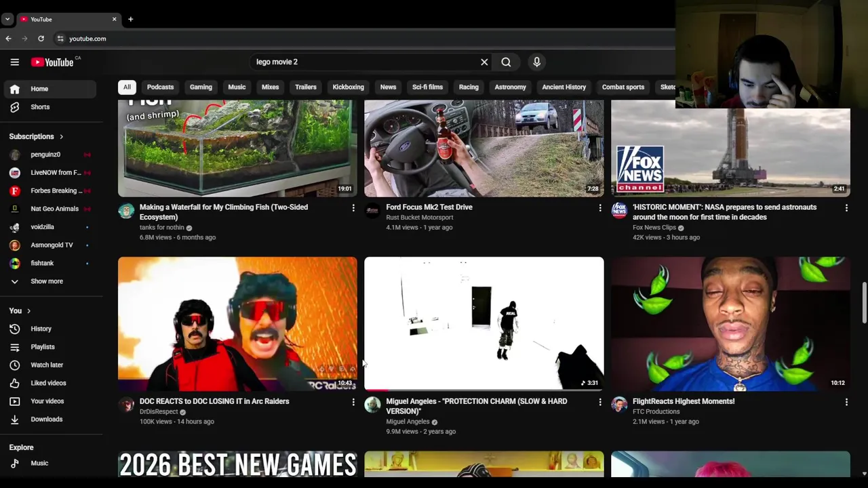Viewport: 868px width, 488px height.
Task: Open Asmongold TV subscription channel
Action: (x=49, y=245)
